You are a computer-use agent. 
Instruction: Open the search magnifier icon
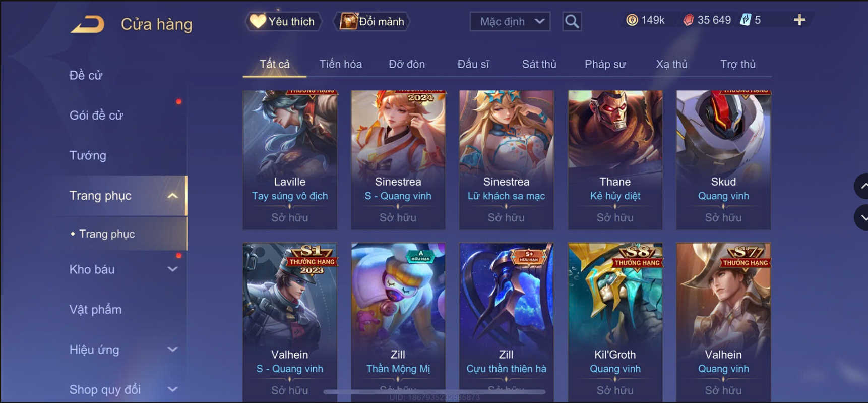coord(572,21)
